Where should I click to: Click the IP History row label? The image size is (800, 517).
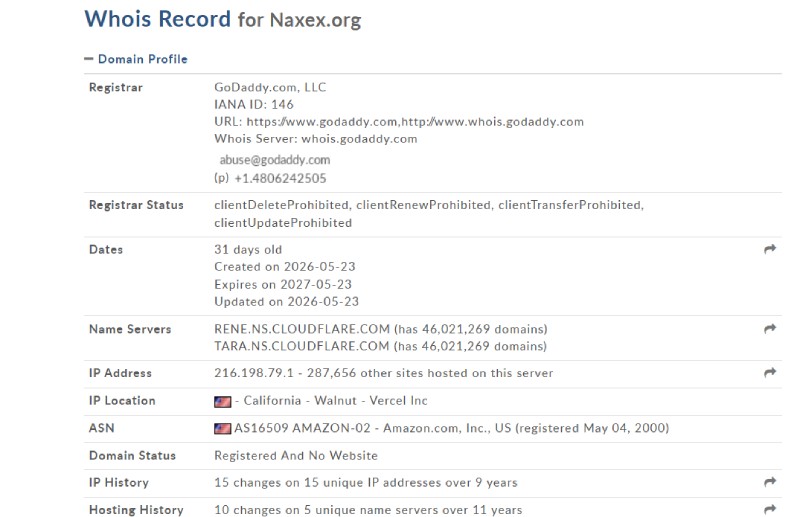(x=119, y=483)
